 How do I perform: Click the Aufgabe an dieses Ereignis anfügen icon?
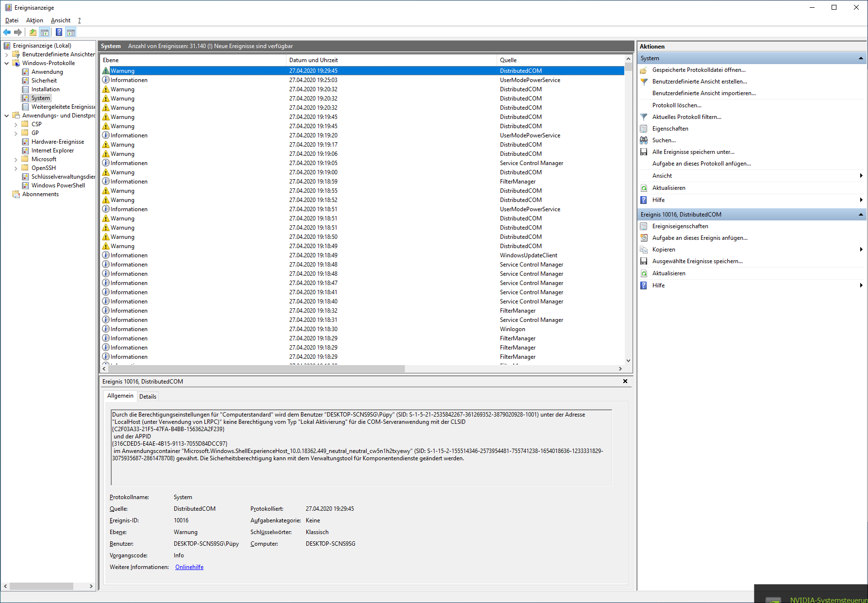click(x=644, y=238)
